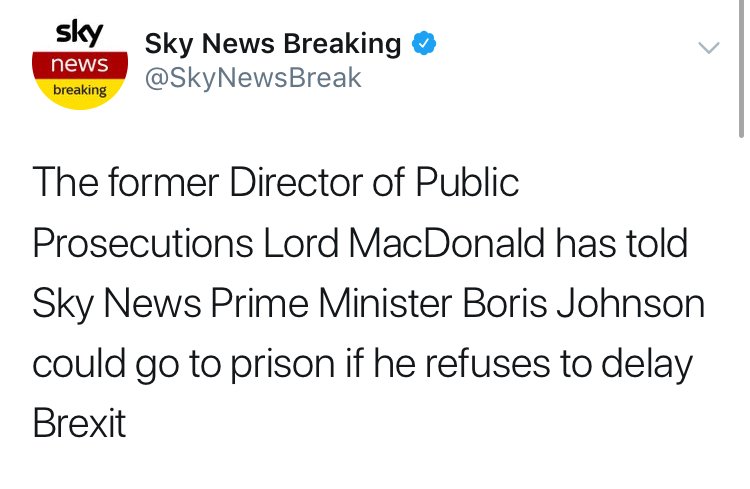Click the scrollbar thumb on the right edge
The width and height of the screenshot is (750, 489).
(742, 69)
